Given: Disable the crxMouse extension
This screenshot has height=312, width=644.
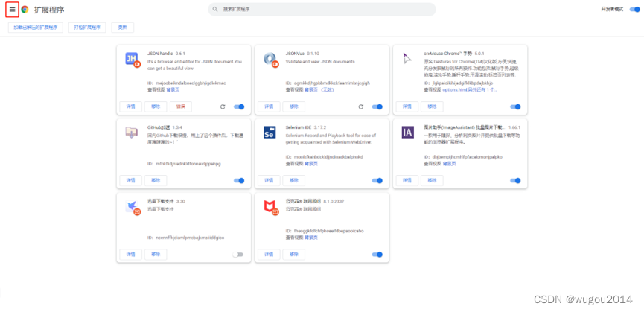Looking at the screenshot, I should [515, 106].
